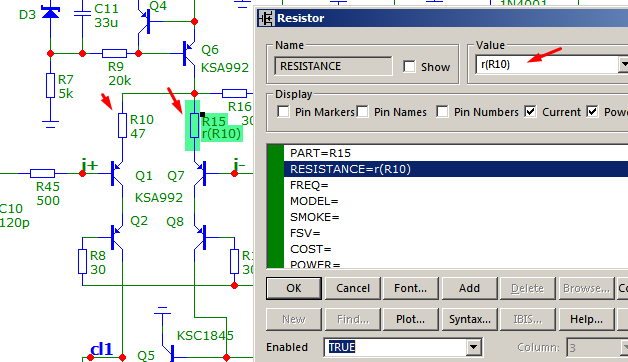
Task: Click the Add attribute button
Action: click(x=469, y=288)
